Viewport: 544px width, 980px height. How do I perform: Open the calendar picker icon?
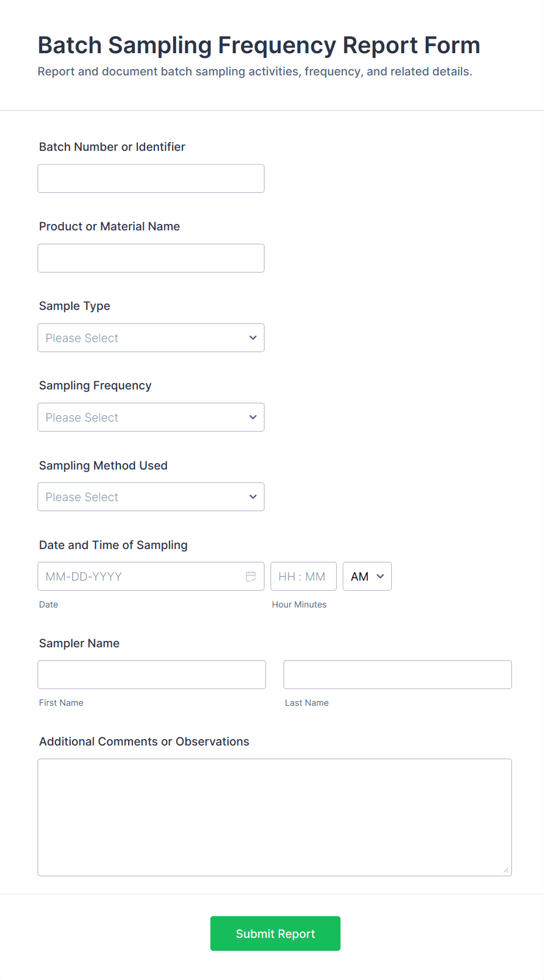pyautogui.click(x=251, y=576)
